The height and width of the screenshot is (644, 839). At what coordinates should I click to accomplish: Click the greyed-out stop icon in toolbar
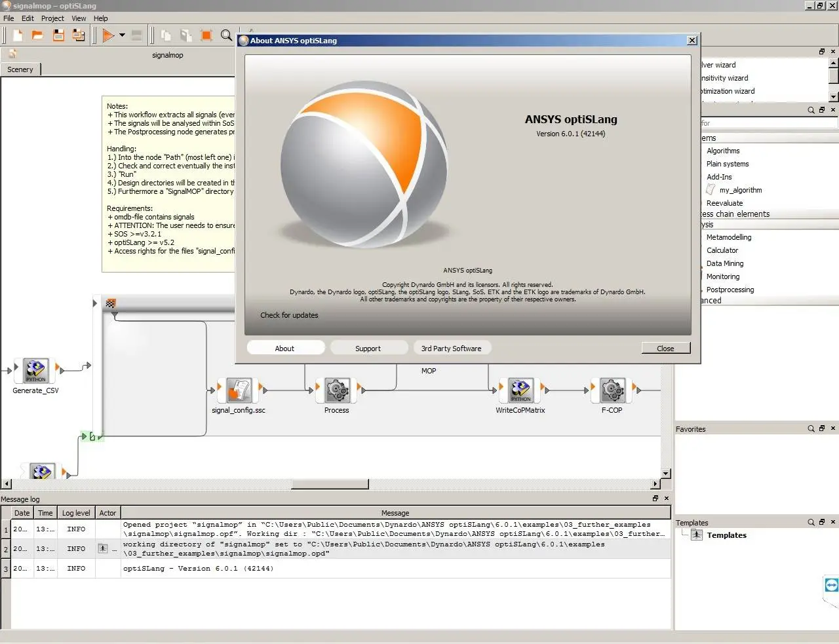pos(136,35)
